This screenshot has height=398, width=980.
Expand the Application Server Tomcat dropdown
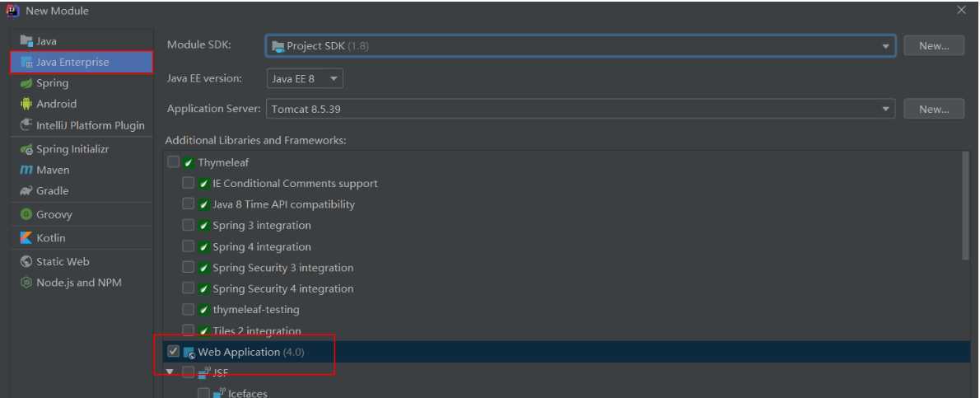[x=581, y=109]
